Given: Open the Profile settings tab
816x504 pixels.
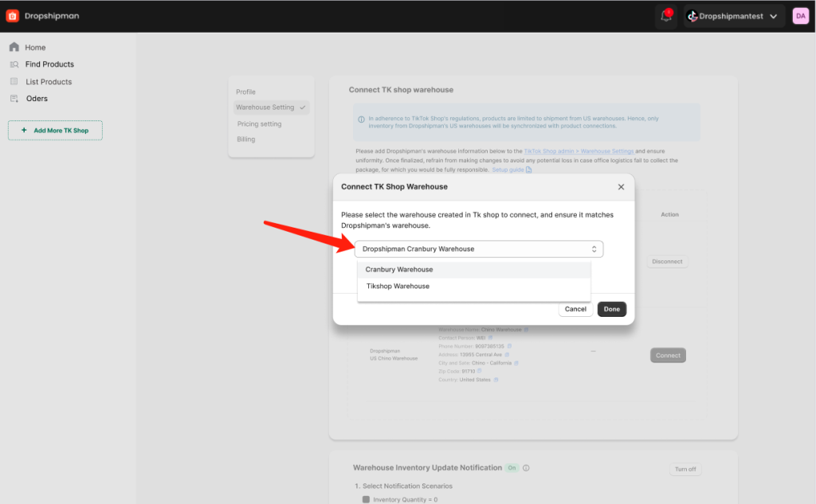Looking at the screenshot, I should [x=245, y=92].
